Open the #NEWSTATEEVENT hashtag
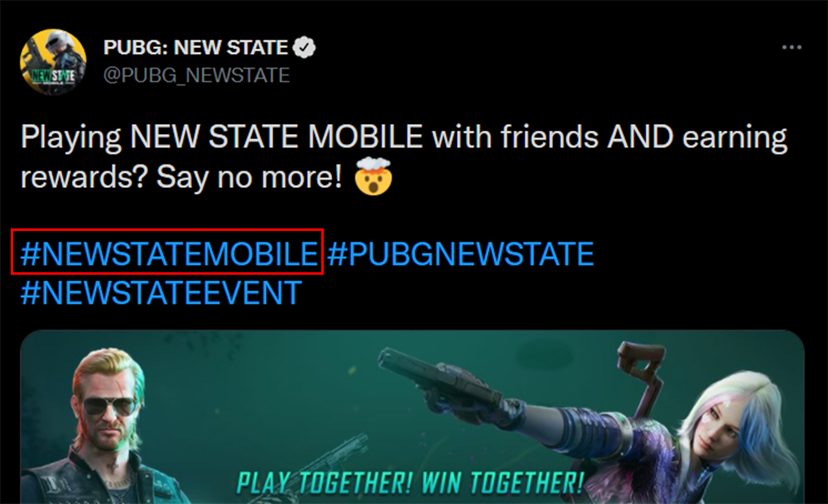 click(x=161, y=294)
